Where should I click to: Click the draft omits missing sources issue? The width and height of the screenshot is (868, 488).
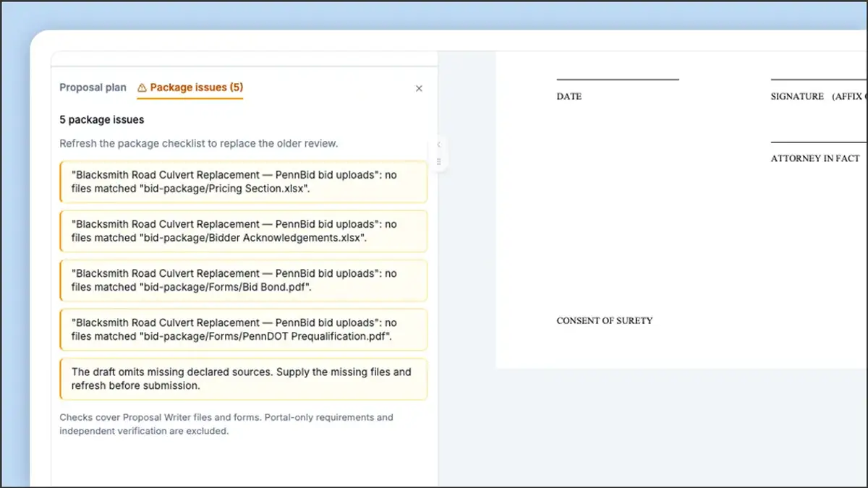point(243,379)
